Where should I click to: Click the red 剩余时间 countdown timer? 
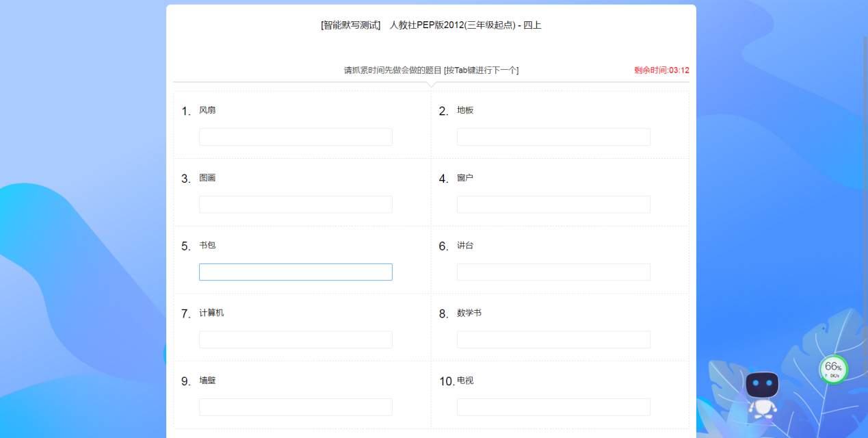(661, 70)
